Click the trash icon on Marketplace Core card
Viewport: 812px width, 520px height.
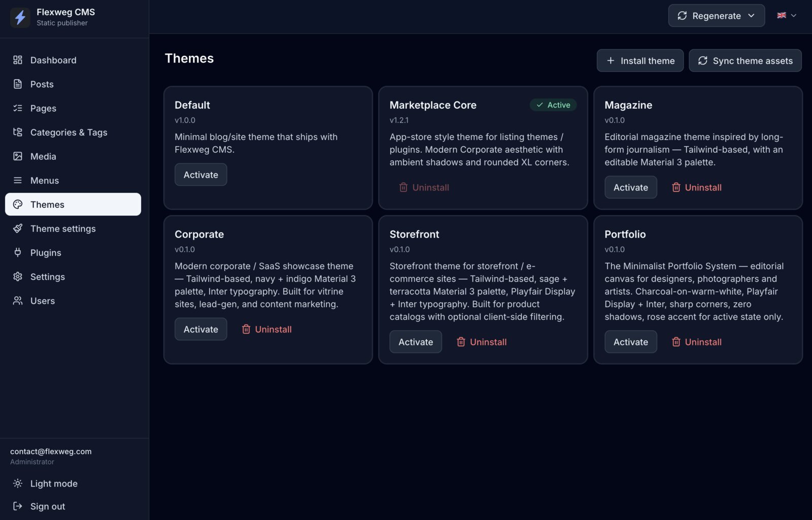(403, 187)
